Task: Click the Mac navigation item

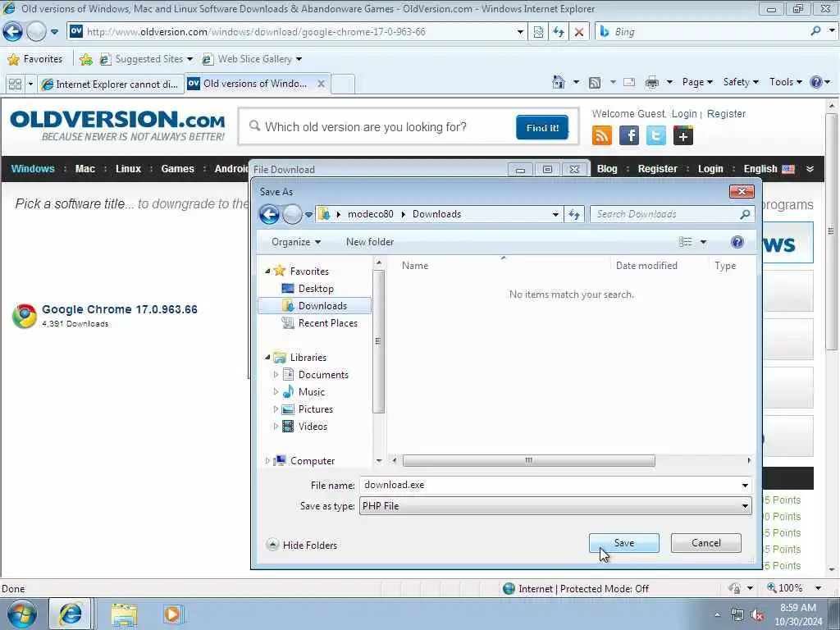Action: click(x=84, y=169)
